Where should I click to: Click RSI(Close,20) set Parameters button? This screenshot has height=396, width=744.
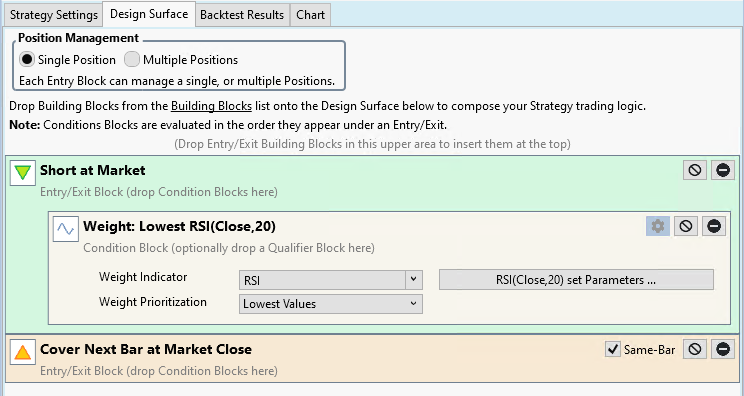coord(576,280)
